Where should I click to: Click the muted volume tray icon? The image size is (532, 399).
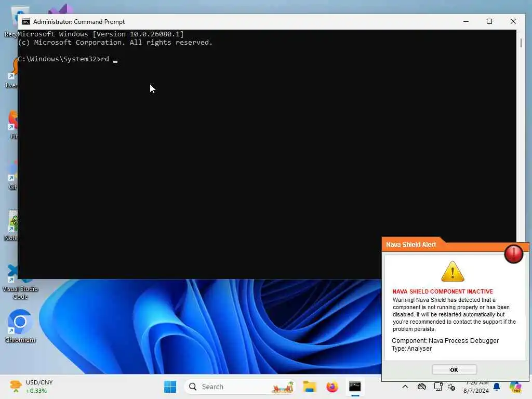tap(451, 387)
